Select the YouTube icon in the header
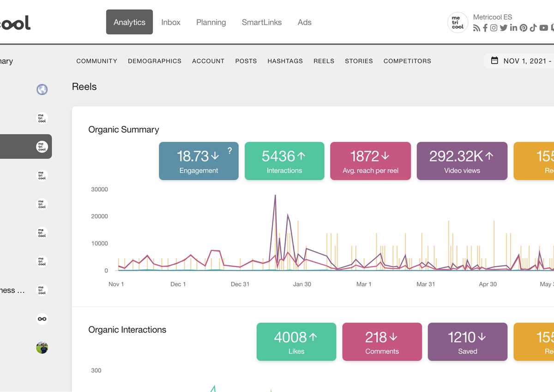The image size is (554, 392). coord(543,28)
